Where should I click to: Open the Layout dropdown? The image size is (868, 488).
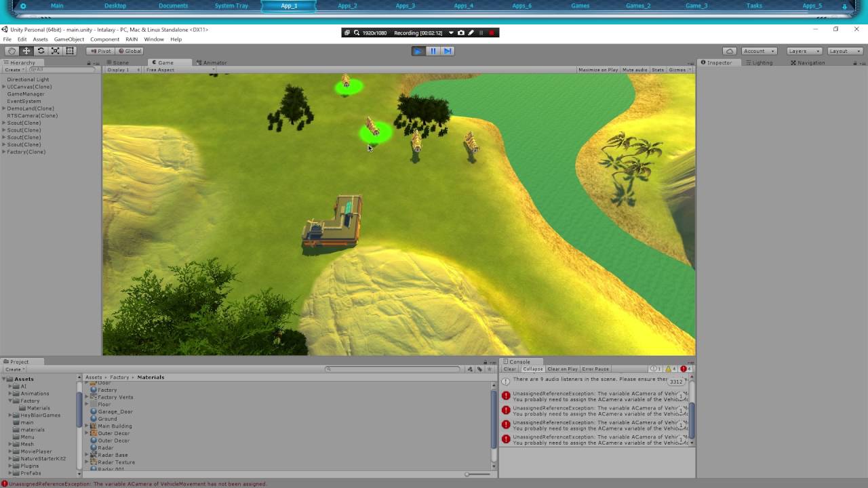844,51
